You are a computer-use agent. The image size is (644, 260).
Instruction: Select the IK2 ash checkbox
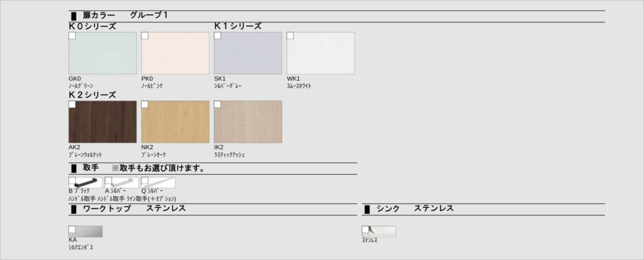(217, 104)
